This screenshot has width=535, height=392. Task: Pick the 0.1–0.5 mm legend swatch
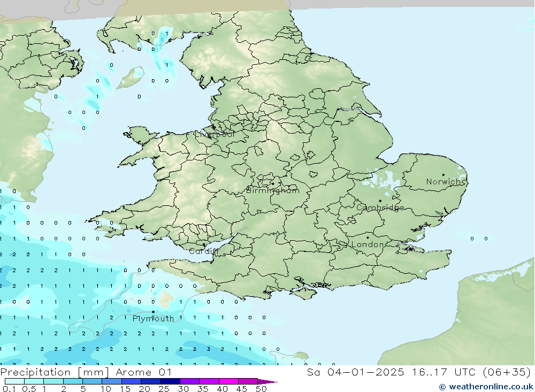pos(14,381)
